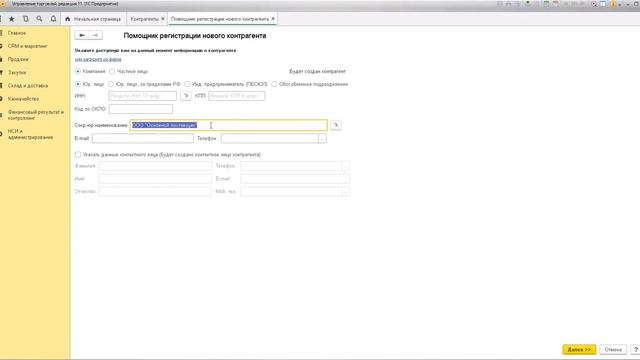The width and height of the screenshot is (640, 360).
Task: Open history clipboard icon in toolbar
Action: (x=25, y=19)
